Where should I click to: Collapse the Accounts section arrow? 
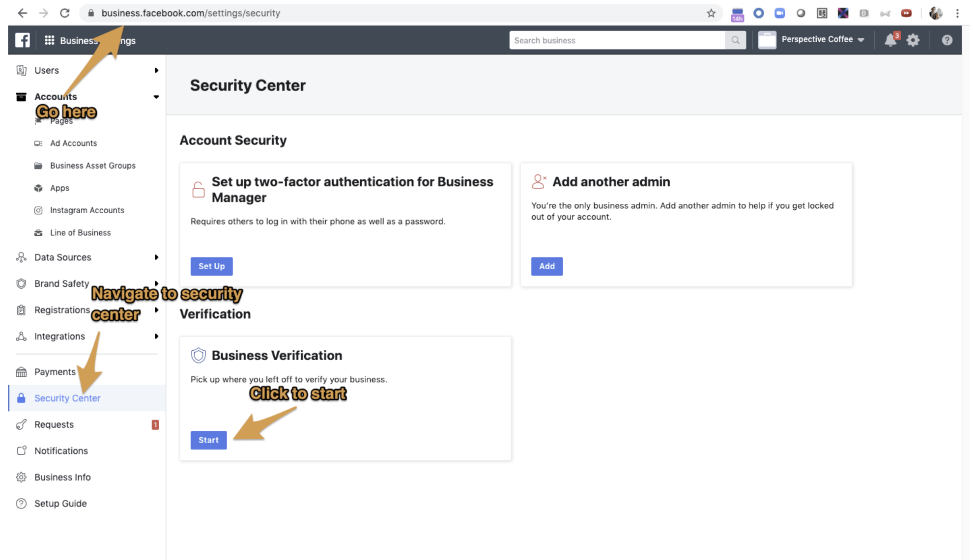156,97
